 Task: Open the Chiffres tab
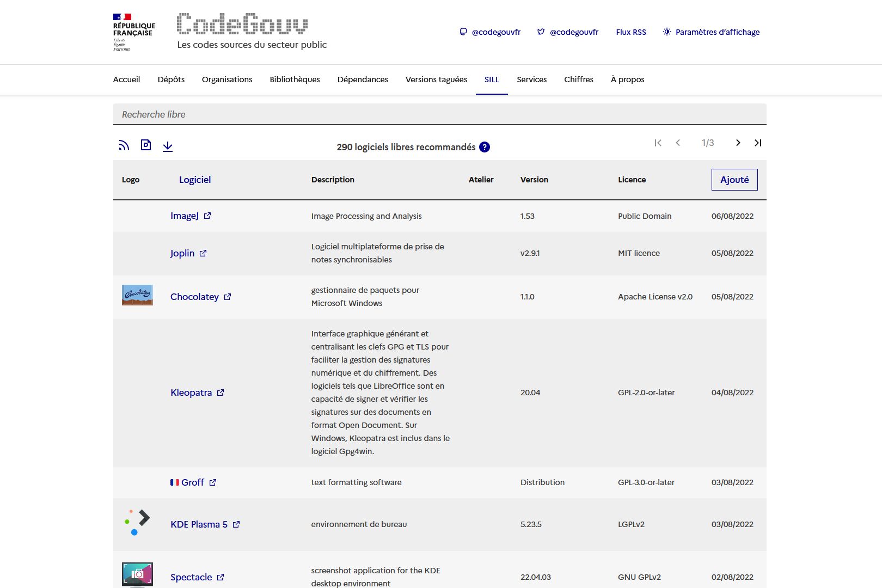tap(579, 79)
